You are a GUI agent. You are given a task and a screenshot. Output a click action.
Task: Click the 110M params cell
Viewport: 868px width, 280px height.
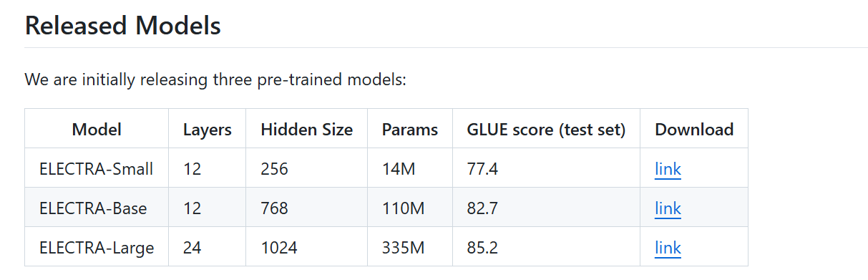pyautogui.click(x=404, y=209)
